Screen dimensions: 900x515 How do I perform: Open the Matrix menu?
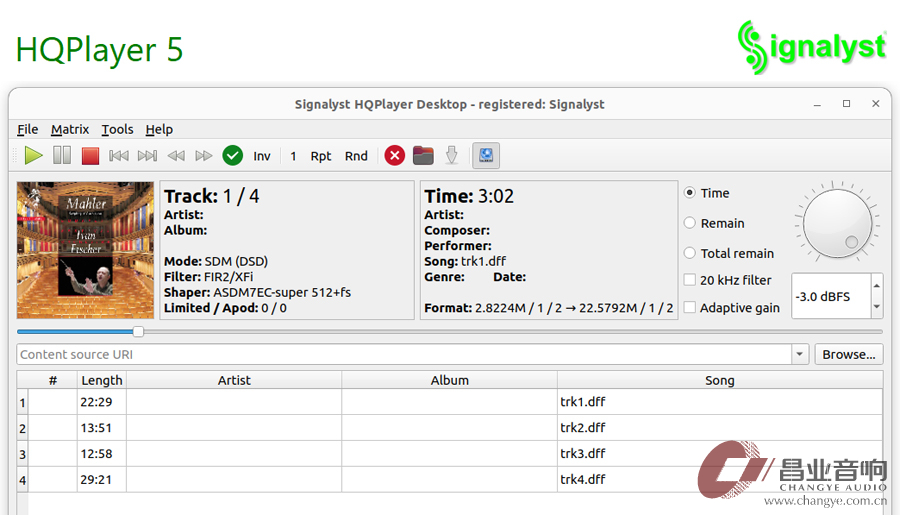coord(70,130)
